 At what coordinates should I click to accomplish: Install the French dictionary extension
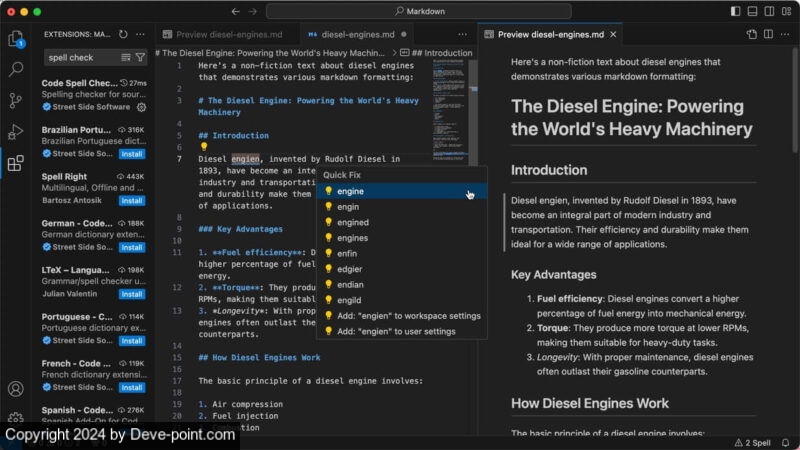click(132, 387)
